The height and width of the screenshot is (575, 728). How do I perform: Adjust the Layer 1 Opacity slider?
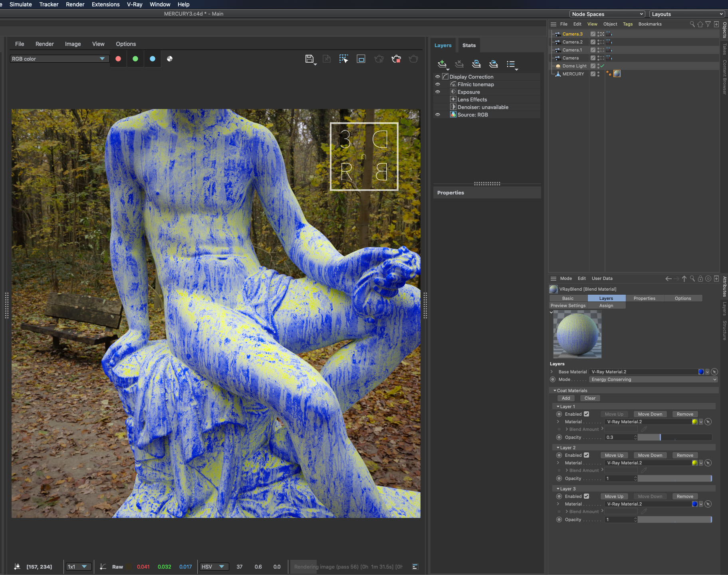pos(660,437)
